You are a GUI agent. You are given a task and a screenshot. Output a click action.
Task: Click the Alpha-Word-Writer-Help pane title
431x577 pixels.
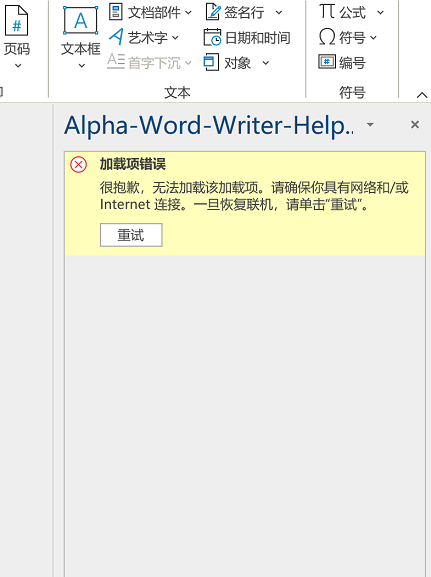tap(209, 125)
